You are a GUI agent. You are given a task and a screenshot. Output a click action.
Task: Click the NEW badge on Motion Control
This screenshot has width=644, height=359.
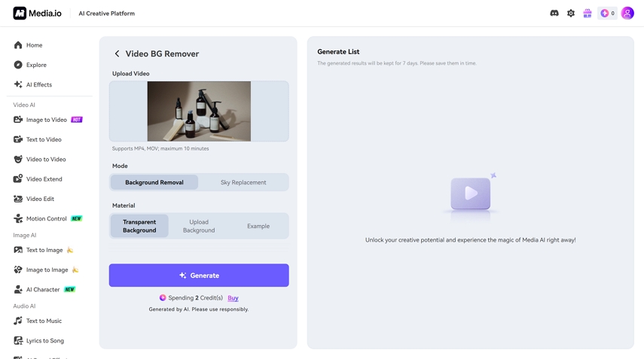pos(77,219)
